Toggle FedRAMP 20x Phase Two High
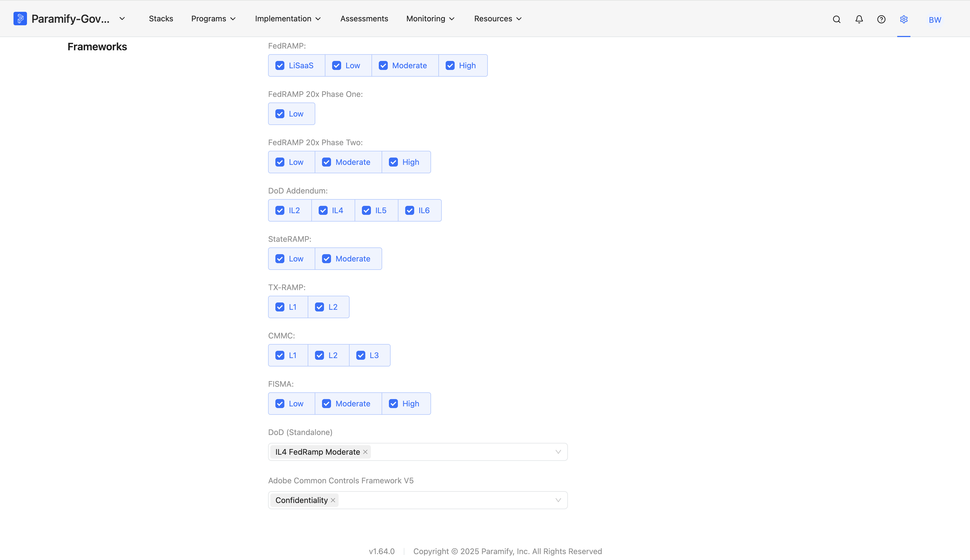The height and width of the screenshot is (560, 970). tap(393, 162)
